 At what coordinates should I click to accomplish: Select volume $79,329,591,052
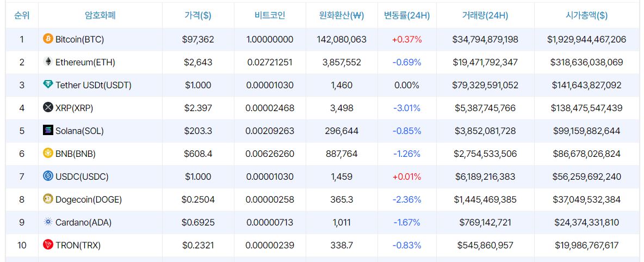click(x=485, y=86)
